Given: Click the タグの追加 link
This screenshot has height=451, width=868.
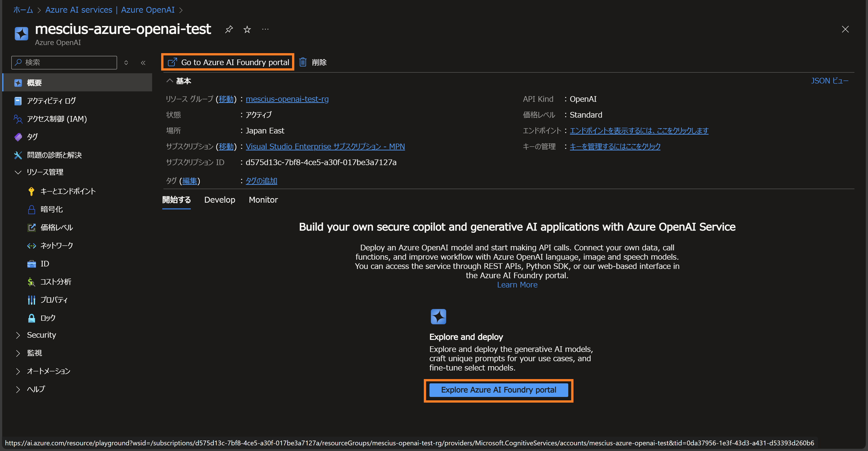Looking at the screenshot, I should (261, 181).
